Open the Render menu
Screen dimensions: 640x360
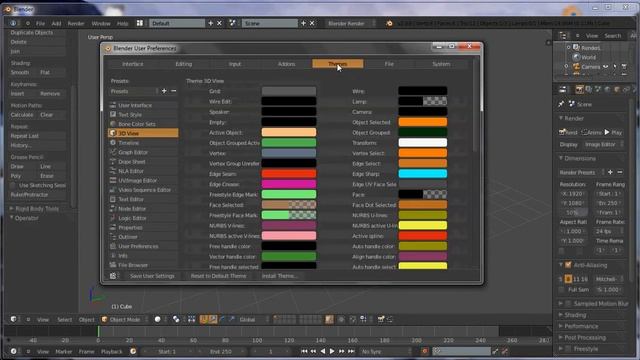[76, 24]
